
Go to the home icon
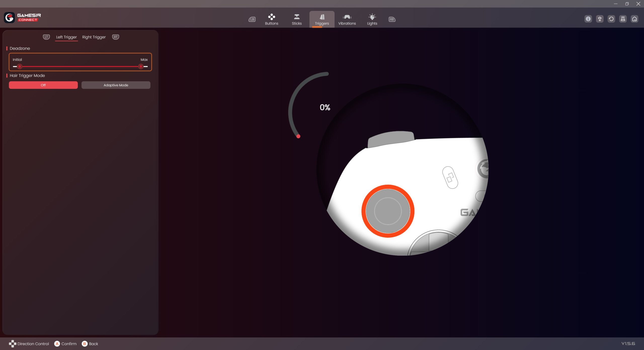(x=634, y=19)
